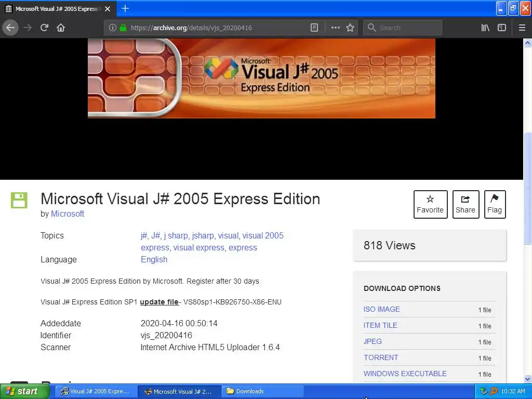Toggle reader view in address bar

[314, 28]
